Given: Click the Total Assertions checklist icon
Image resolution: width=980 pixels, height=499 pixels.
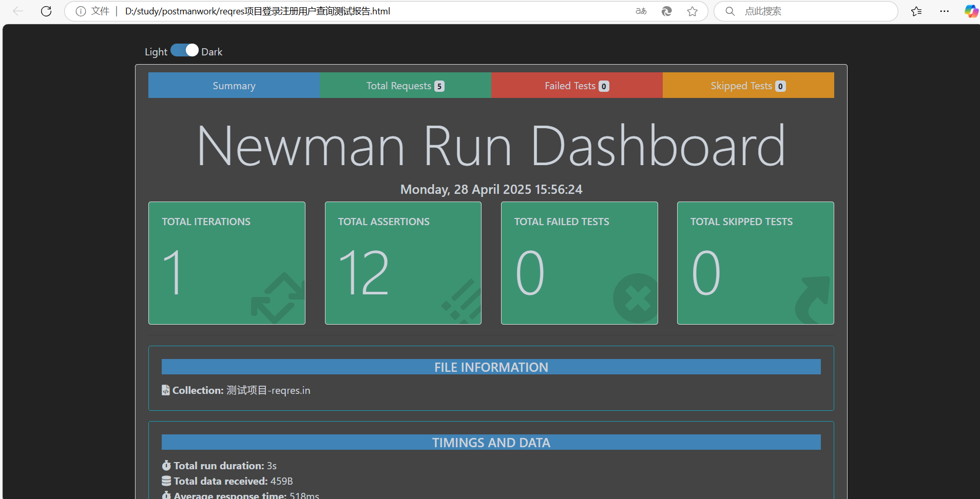Looking at the screenshot, I should (x=462, y=301).
